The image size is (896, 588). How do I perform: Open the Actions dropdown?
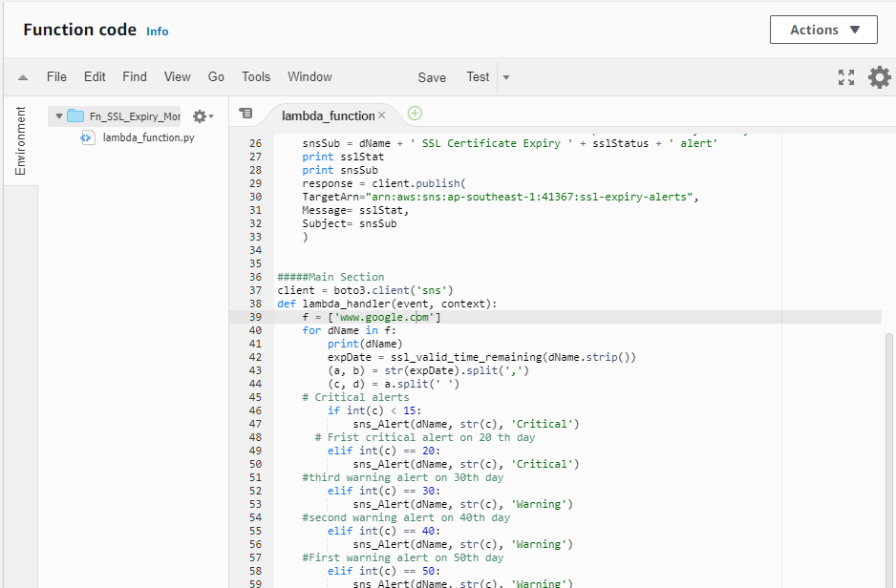[822, 29]
